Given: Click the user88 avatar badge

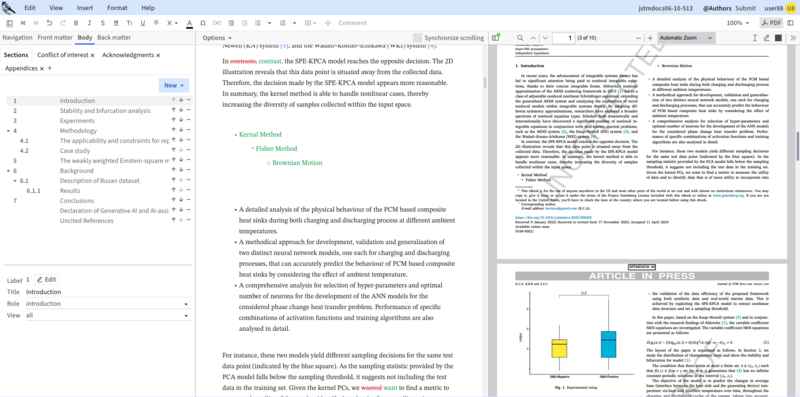Looking at the screenshot, I should click(791, 8).
